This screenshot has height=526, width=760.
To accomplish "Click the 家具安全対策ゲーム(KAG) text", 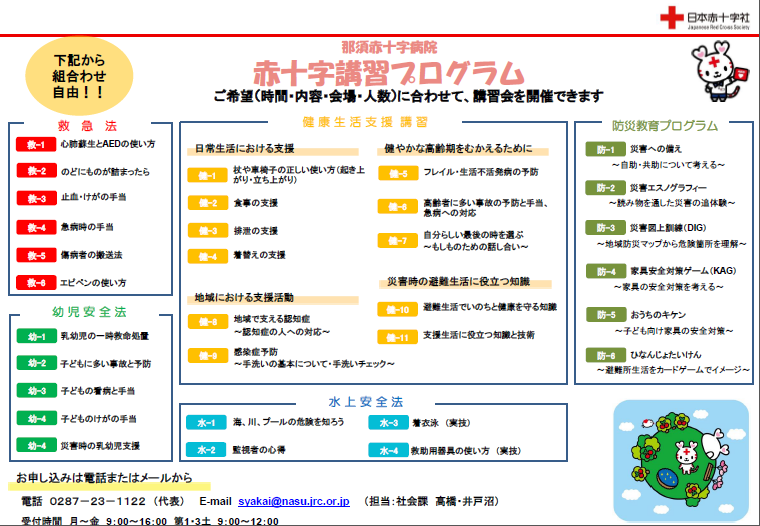I will click(683, 271).
